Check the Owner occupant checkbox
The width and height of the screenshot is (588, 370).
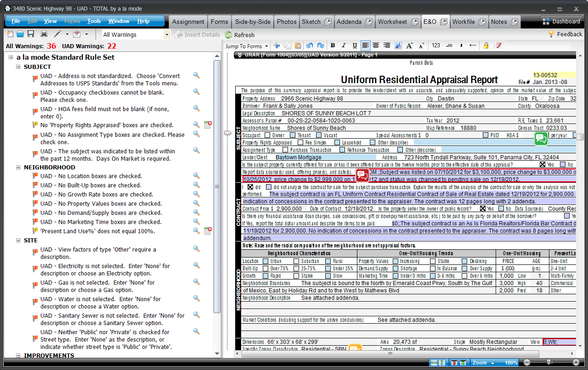point(267,135)
